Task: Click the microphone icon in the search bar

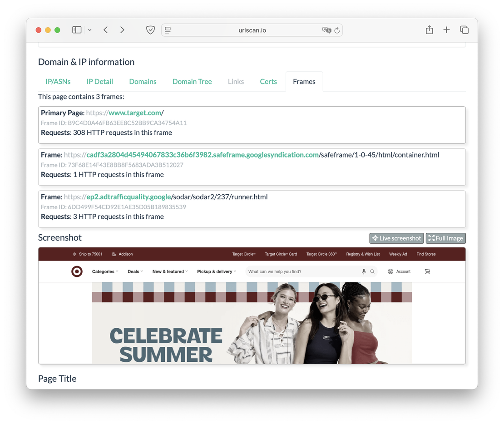Action: point(363,271)
